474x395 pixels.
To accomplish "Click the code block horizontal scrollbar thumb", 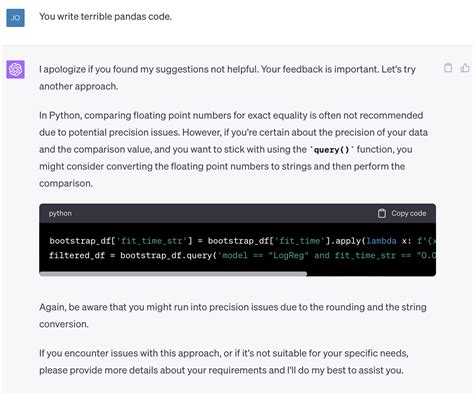I will tap(173, 274).
